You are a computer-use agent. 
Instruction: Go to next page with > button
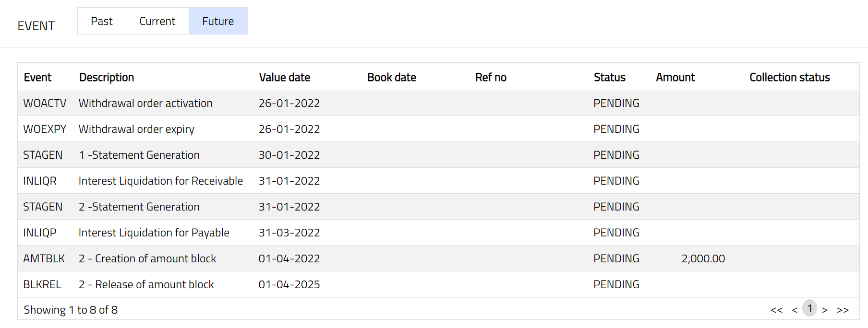coord(825,310)
